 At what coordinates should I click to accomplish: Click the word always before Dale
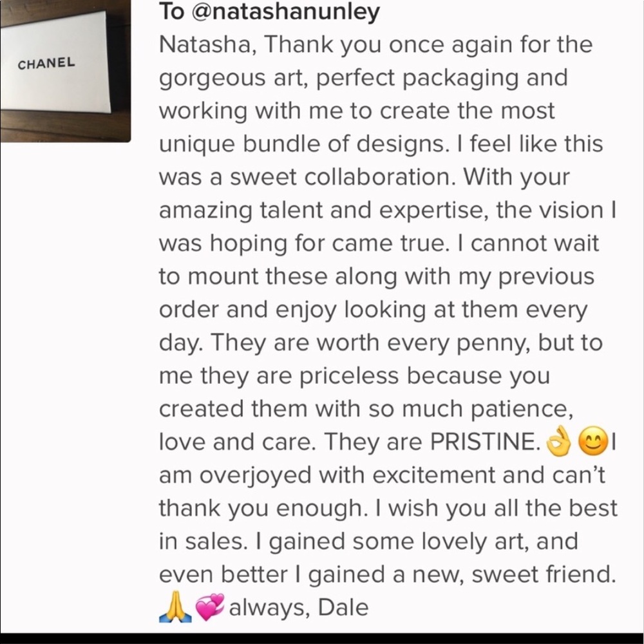click(x=268, y=607)
